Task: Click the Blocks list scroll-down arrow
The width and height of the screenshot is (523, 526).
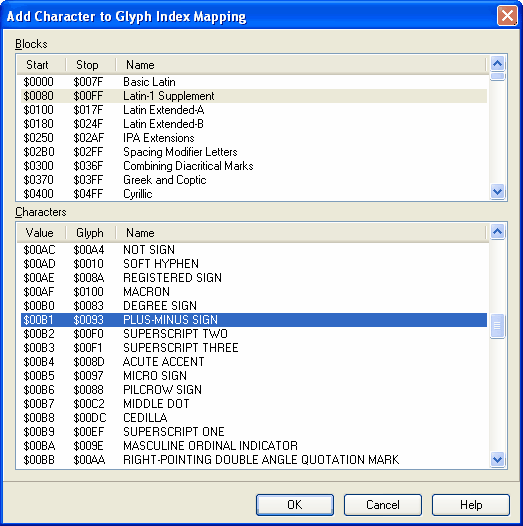Action: (498, 192)
